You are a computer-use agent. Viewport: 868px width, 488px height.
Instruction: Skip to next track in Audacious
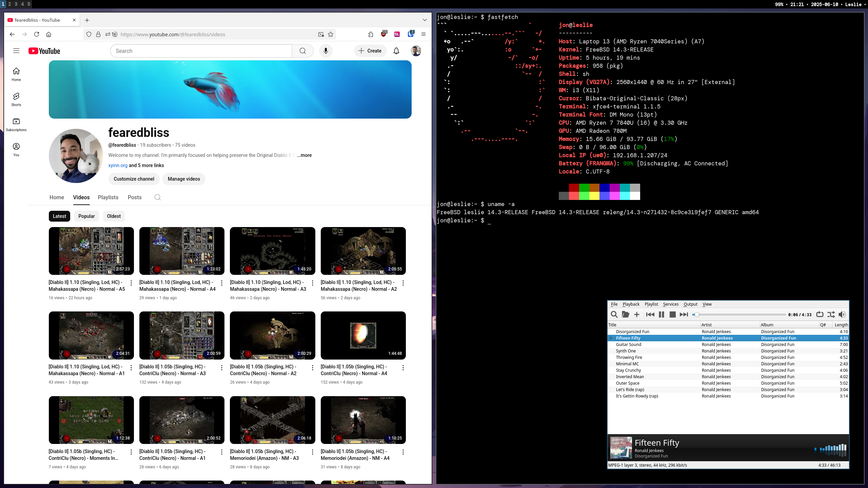pos(684,314)
